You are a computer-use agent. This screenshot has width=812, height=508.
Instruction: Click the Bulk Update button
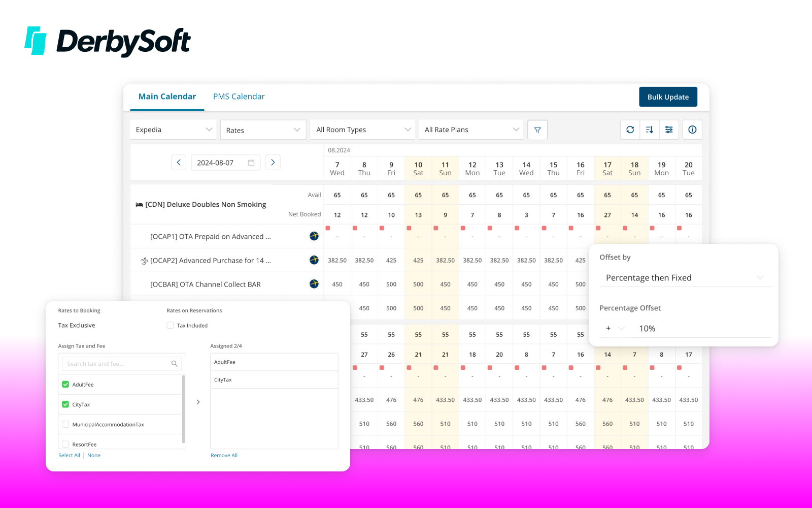[668, 97]
